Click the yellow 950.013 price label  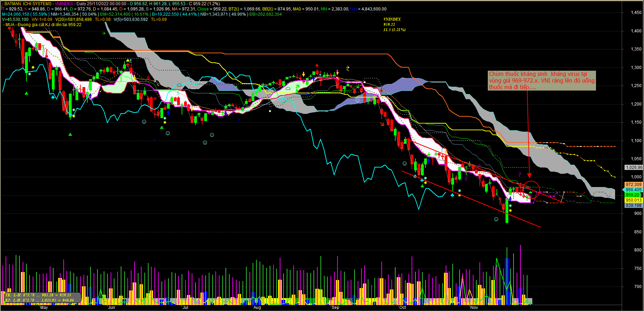coord(633,200)
